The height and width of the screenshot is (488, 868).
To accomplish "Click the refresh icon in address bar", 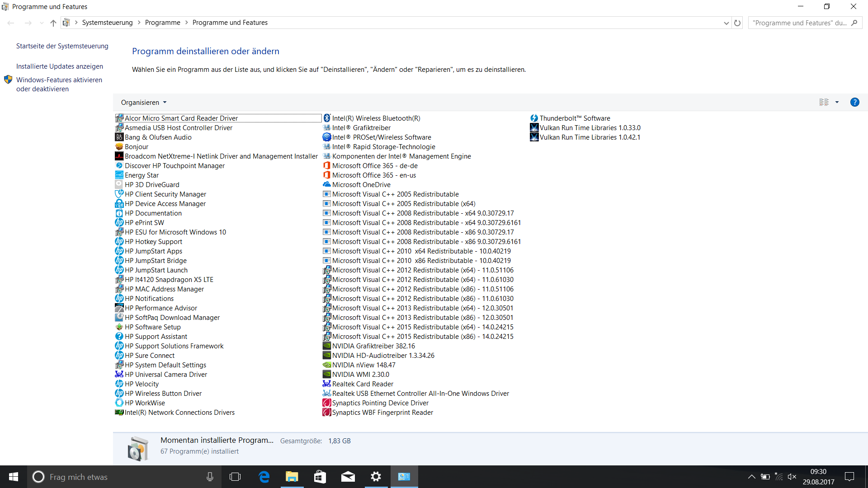I will pyautogui.click(x=737, y=23).
